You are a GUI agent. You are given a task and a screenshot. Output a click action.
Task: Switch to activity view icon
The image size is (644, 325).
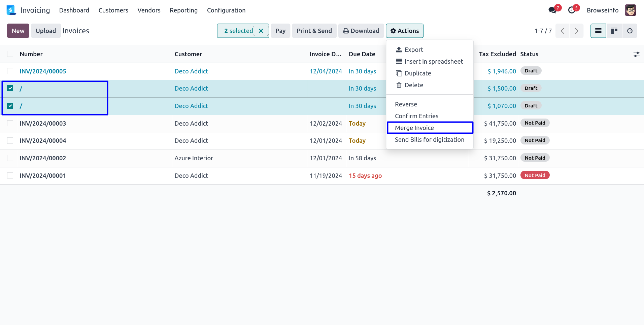tap(630, 31)
